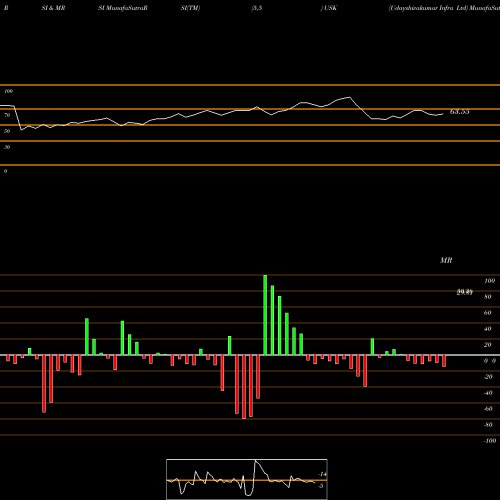
Task: Click the 'SI(TM)' header label
Action: coord(190,8)
